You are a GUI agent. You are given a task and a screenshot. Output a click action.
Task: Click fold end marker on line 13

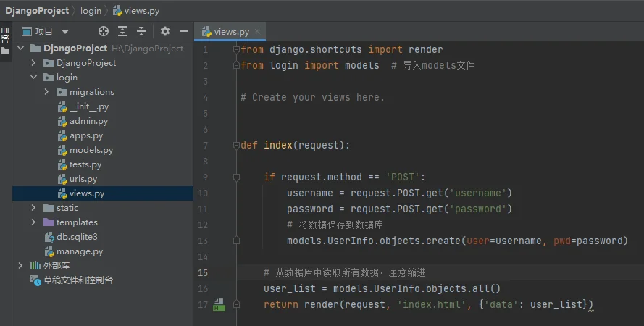tap(236, 241)
